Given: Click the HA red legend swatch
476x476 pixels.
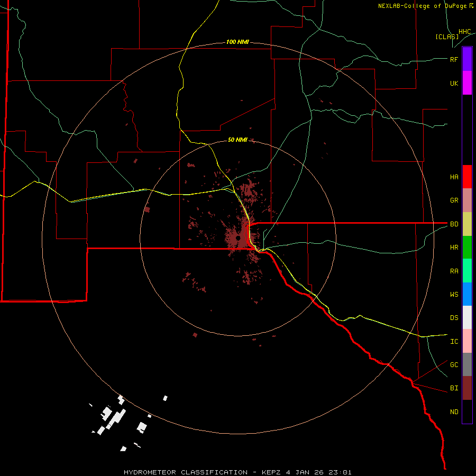Looking at the screenshot, I should [x=467, y=177].
